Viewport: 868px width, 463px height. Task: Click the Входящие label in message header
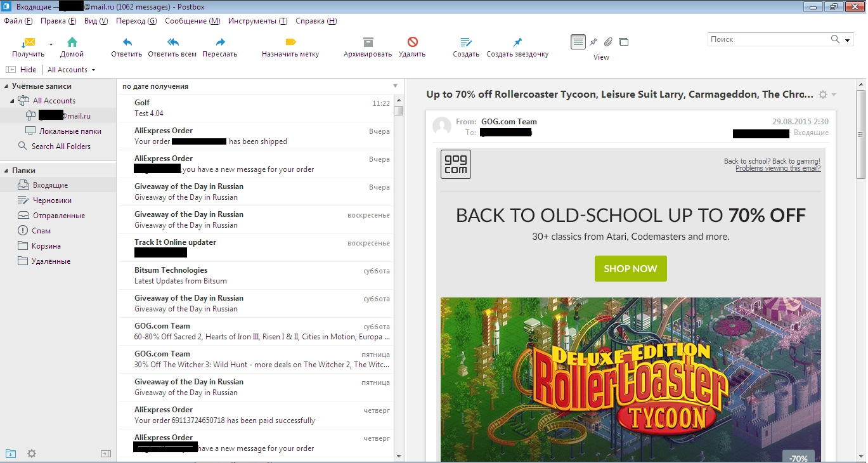coord(811,133)
